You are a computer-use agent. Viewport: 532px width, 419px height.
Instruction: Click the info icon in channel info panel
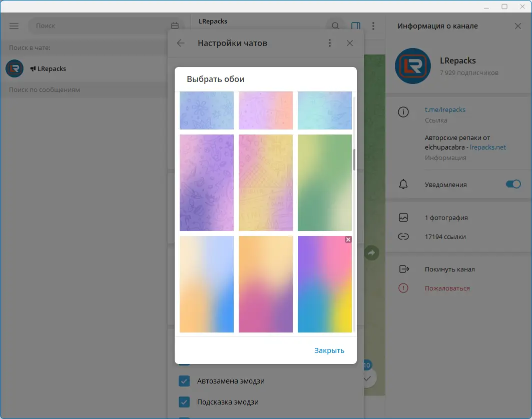tap(403, 112)
